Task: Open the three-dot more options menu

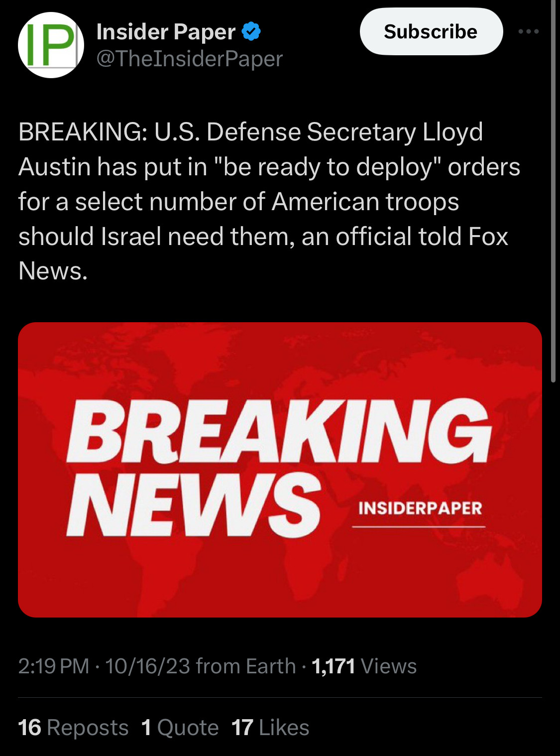Action: [x=528, y=31]
